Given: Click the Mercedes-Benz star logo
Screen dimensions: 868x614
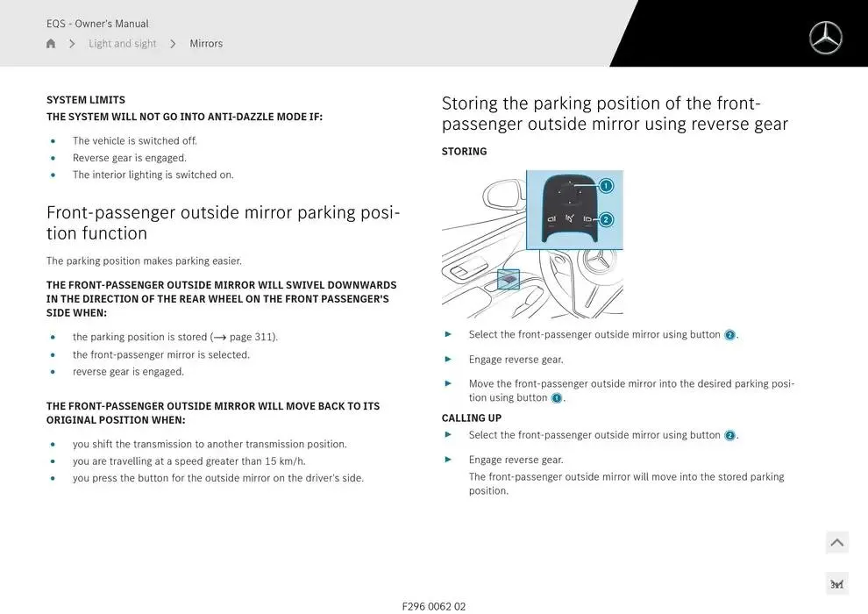Looking at the screenshot, I should (825, 38).
